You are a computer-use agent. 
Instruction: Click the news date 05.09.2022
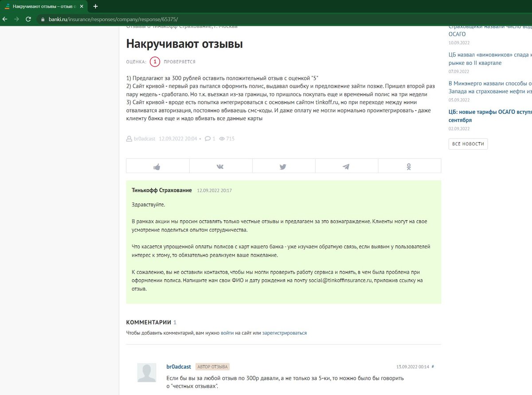coord(459,100)
